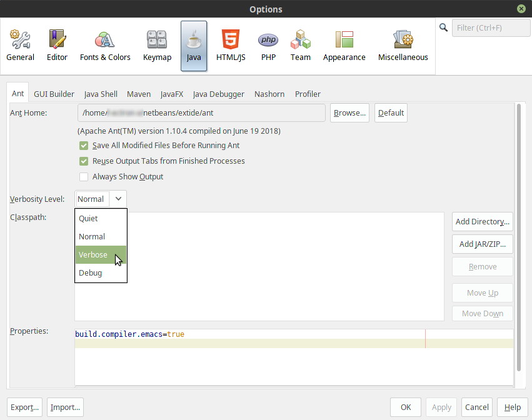Select the Editor category icon
The width and height of the screenshot is (532, 420).
tap(57, 46)
